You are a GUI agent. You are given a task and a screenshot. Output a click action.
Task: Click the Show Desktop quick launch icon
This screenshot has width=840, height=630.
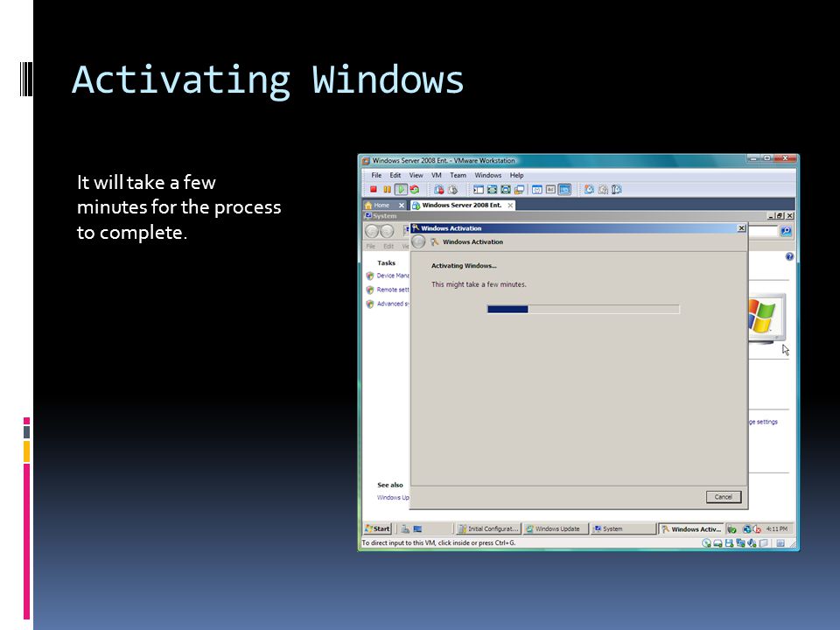pyautogui.click(x=418, y=528)
